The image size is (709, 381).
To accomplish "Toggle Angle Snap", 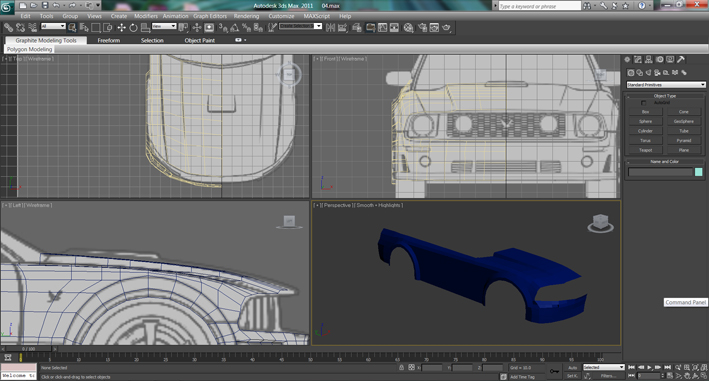I will tap(235, 28).
